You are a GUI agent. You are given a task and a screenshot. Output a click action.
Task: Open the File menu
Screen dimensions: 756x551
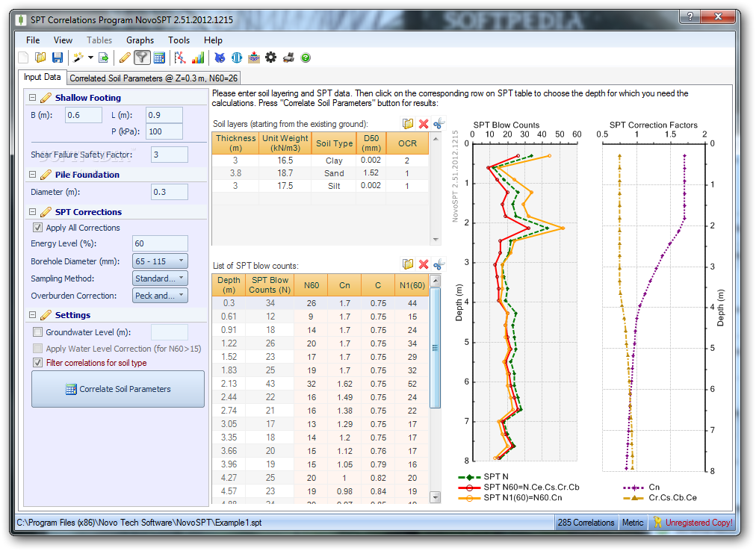pos(33,40)
